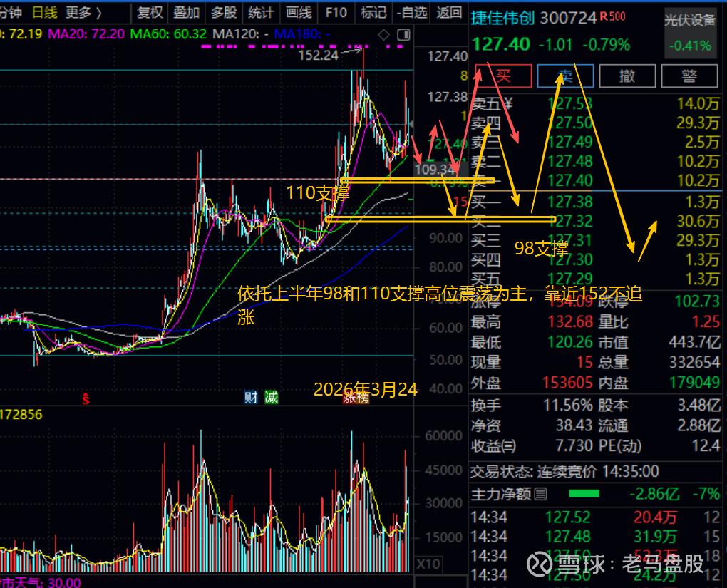
Task: Click the 买五 price 127.29
Action: [569, 279]
